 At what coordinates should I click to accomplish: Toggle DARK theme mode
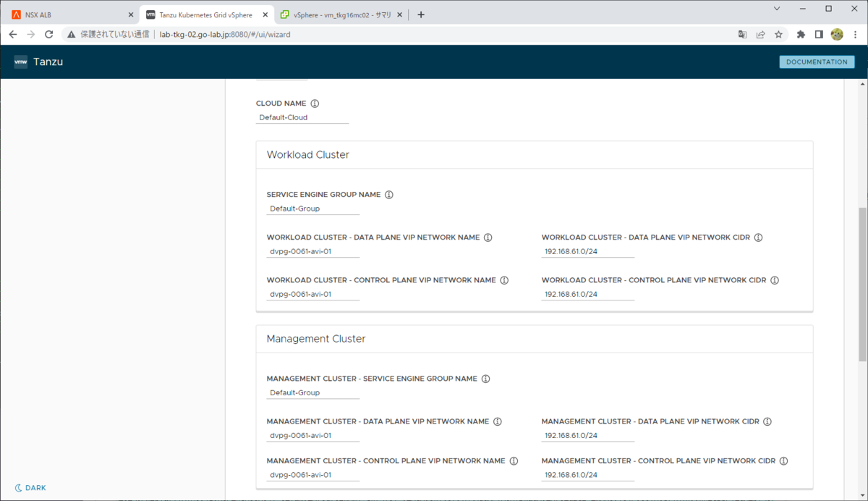[x=30, y=488]
